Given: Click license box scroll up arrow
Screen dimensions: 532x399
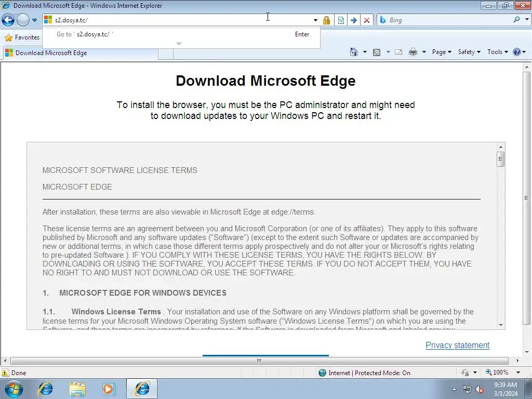Looking at the screenshot, I should coord(501,147).
